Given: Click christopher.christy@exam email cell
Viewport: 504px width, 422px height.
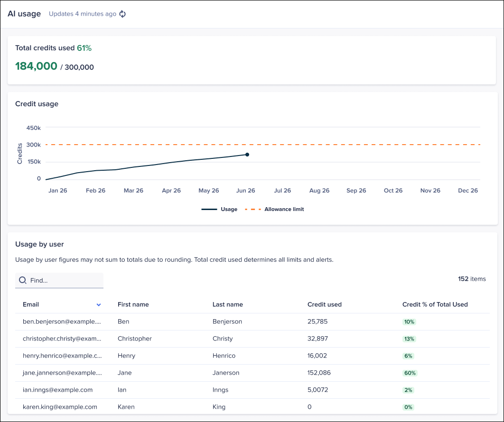Looking at the screenshot, I should [62, 339].
